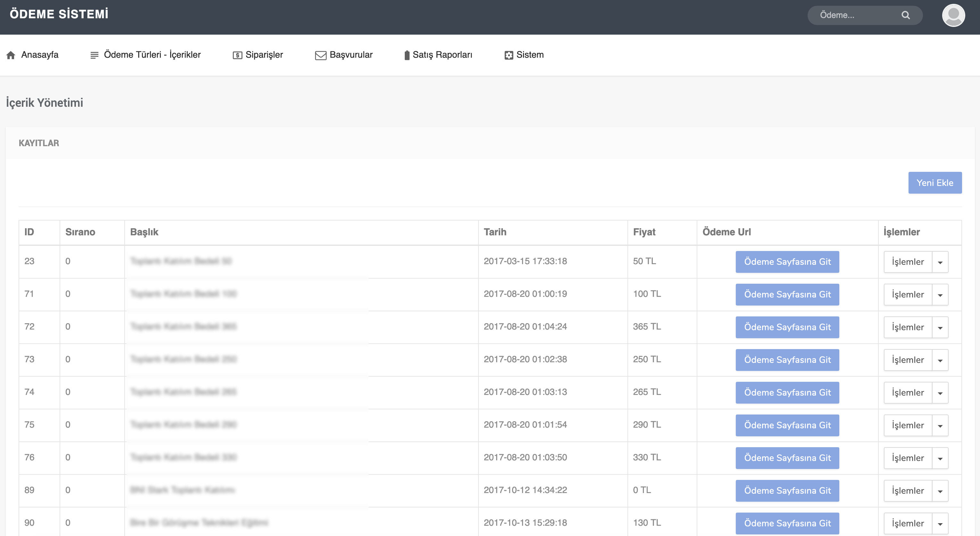Click the KAYITLAR panel heading
This screenshot has height=536, width=980.
point(39,143)
